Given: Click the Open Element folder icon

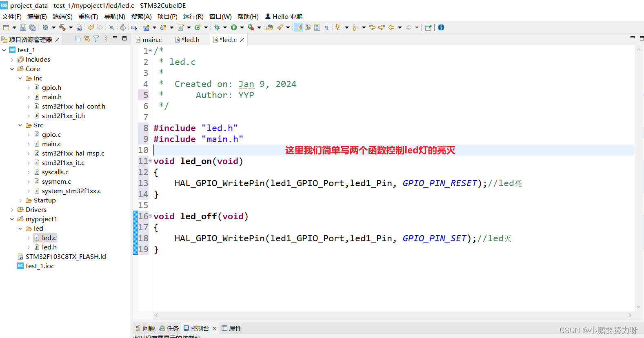Looking at the screenshot, I should coord(269,27).
